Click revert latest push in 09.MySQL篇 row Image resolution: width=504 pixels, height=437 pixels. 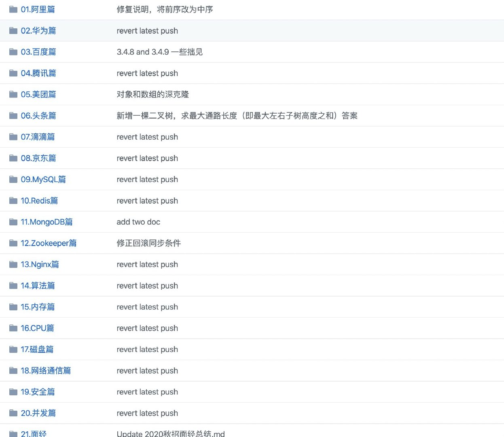(x=147, y=179)
